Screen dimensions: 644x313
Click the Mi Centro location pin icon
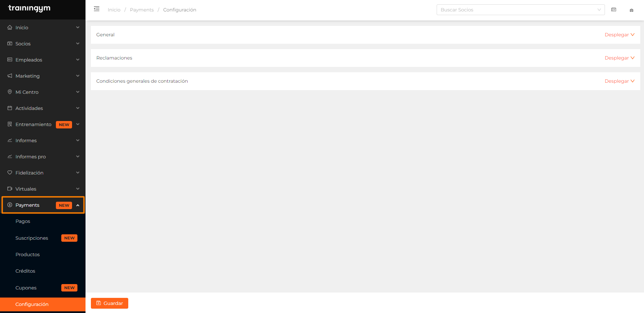click(x=10, y=92)
